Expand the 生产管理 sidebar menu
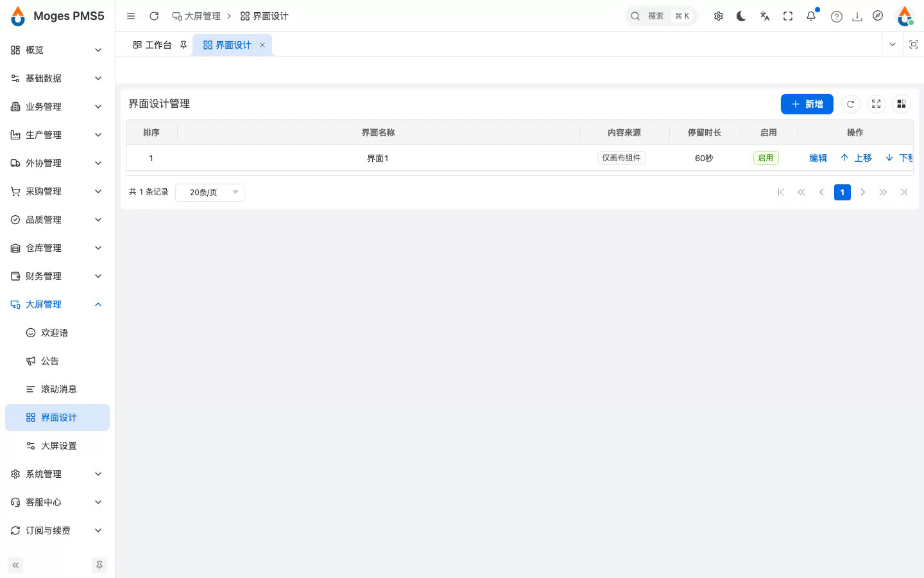The width and height of the screenshot is (924, 578). [x=57, y=135]
